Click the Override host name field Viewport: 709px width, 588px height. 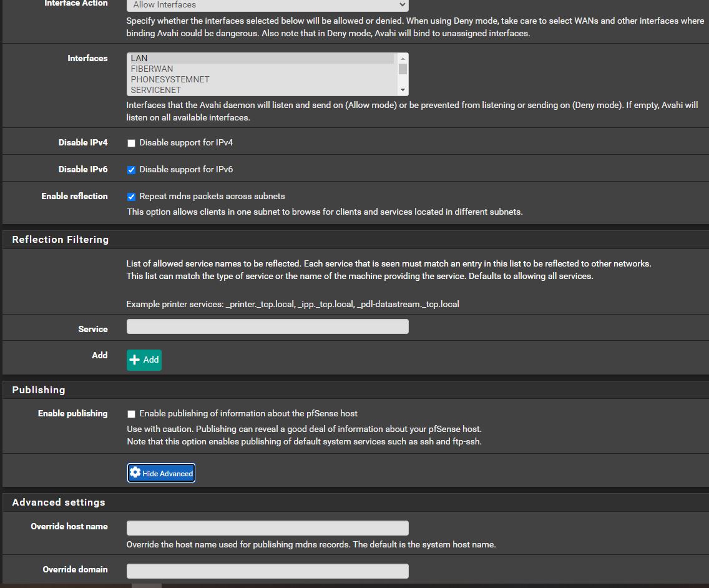pyautogui.click(x=267, y=528)
